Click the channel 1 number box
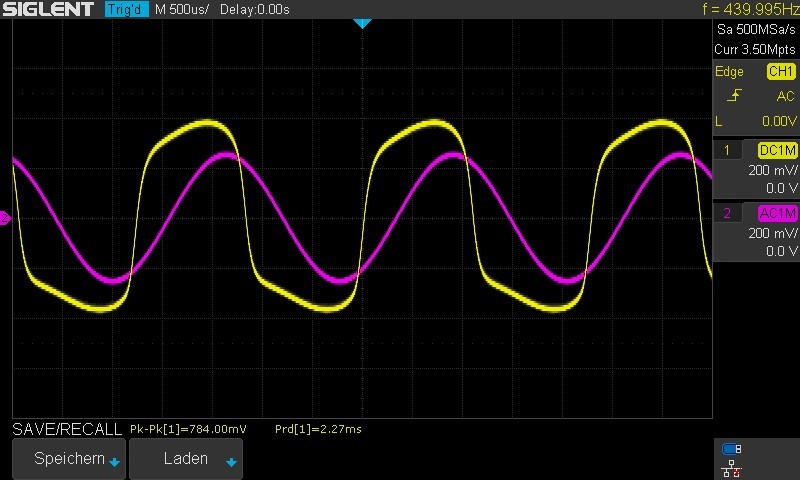This screenshot has height=480, width=800. click(727, 150)
